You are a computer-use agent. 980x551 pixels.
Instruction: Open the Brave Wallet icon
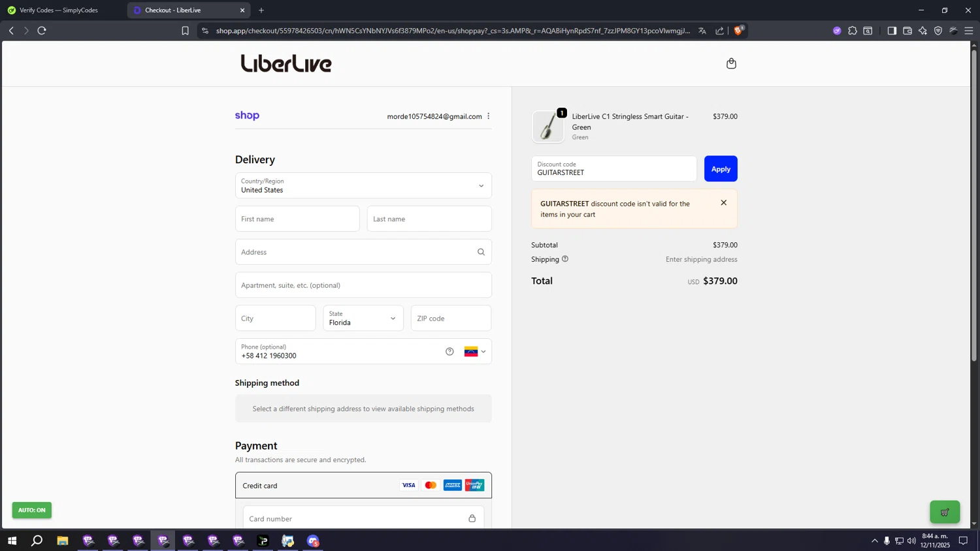[x=907, y=31]
